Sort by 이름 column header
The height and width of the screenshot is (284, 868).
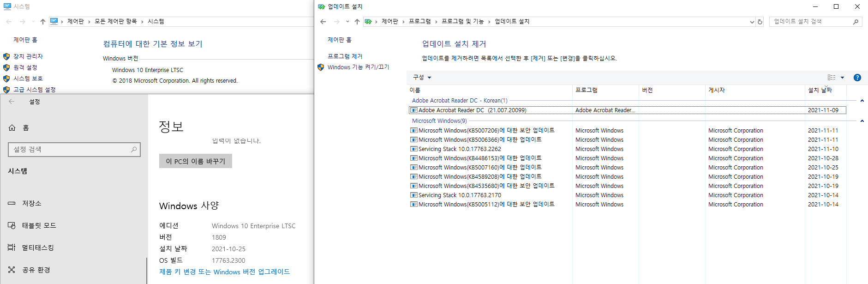tap(490, 91)
